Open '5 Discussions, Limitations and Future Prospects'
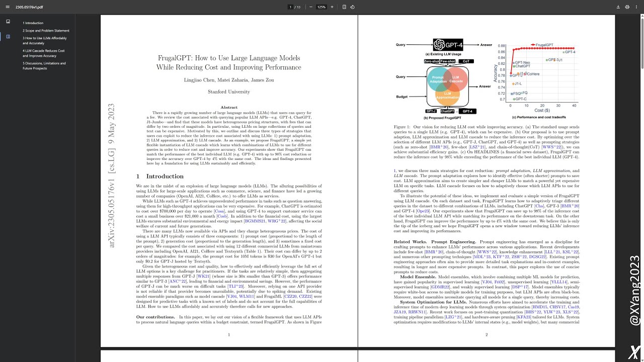 pyautogui.click(x=44, y=66)
